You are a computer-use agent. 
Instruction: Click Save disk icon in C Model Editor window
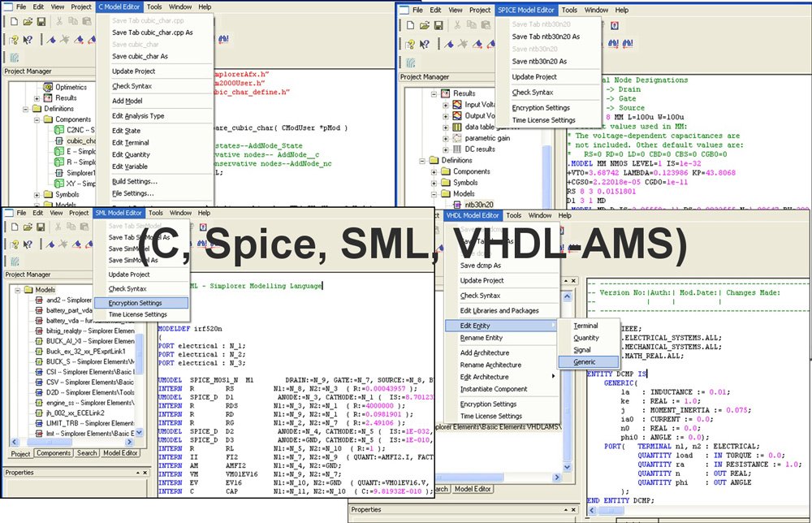pyautogui.click(x=41, y=21)
